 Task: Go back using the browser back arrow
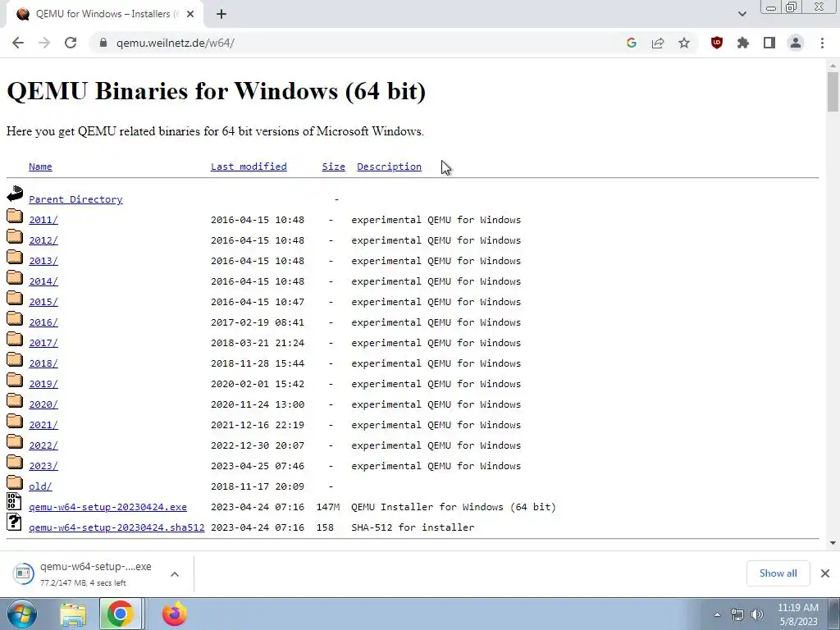click(x=18, y=43)
